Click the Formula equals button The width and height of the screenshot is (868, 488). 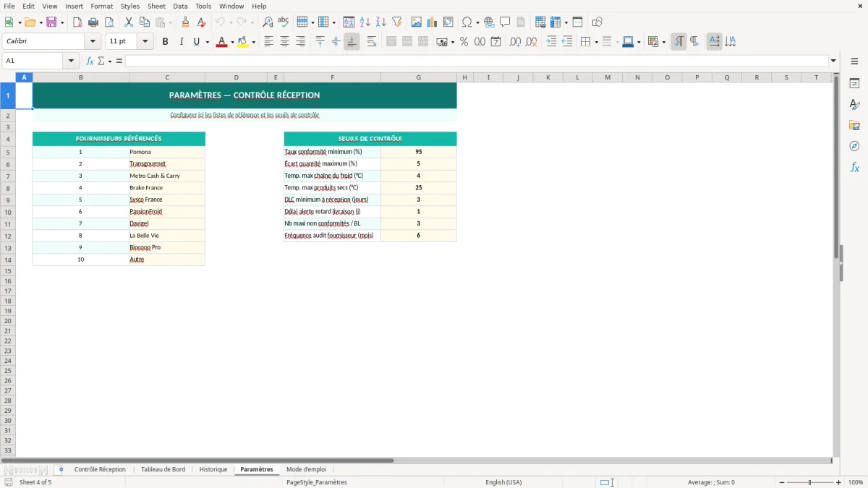(x=119, y=61)
